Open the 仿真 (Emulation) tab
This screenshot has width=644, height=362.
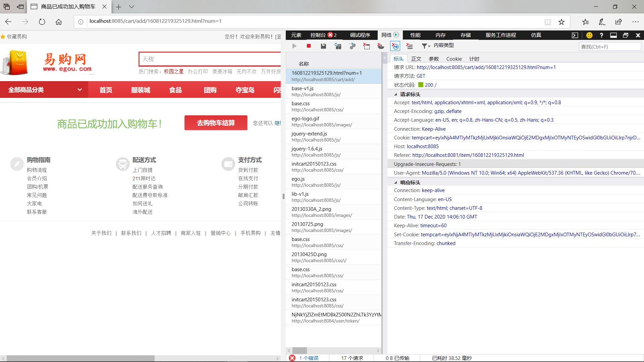536,35
